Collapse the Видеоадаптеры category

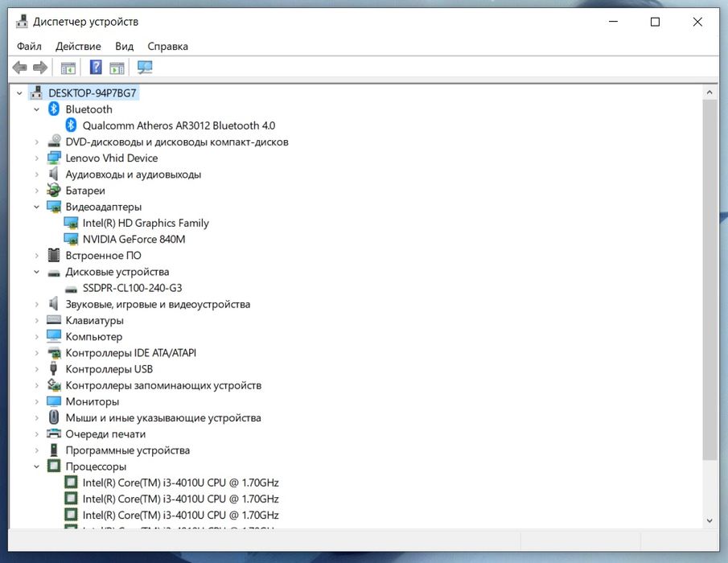[x=37, y=207]
